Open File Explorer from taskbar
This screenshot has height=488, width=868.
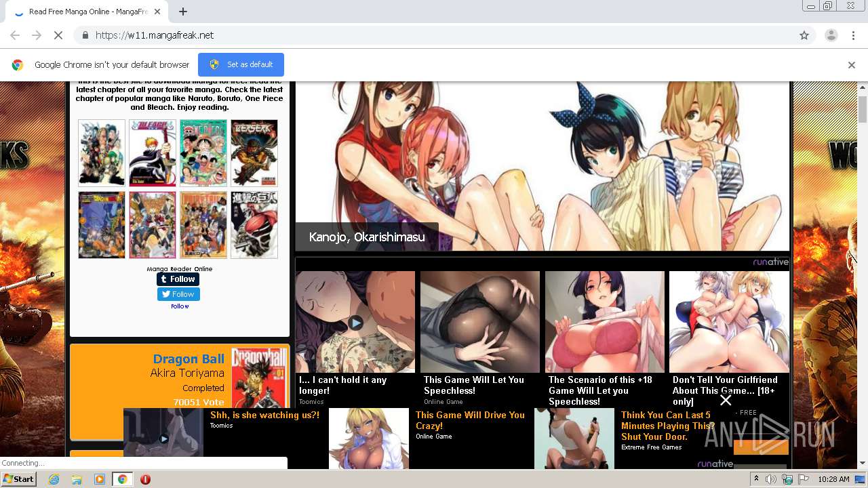tap(77, 479)
